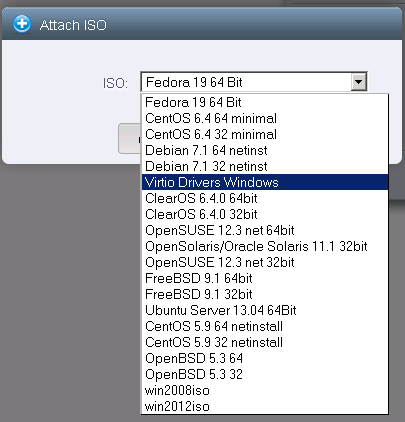Select Debian 7.1 32 netinst entry
Image resolution: width=405 pixels, height=422 pixels.
(265, 166)
